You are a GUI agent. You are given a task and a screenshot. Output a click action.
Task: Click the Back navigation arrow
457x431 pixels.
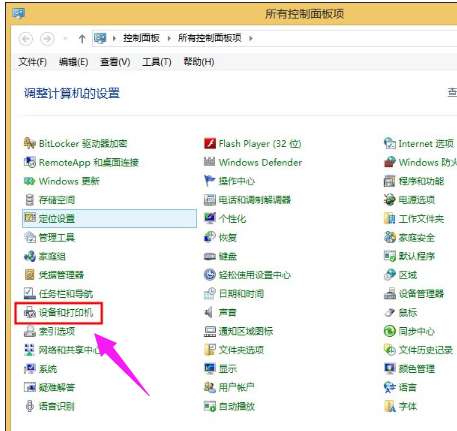tap(26, 39)
